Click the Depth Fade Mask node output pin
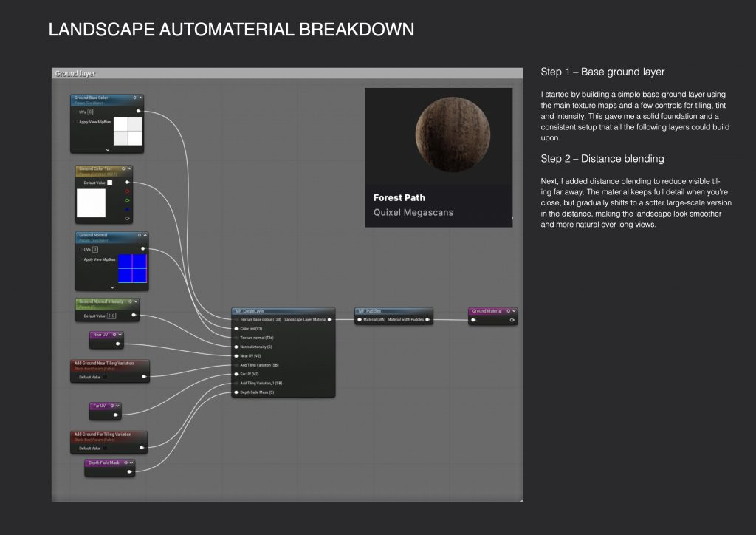756x535 pixels. click(129, 471)
